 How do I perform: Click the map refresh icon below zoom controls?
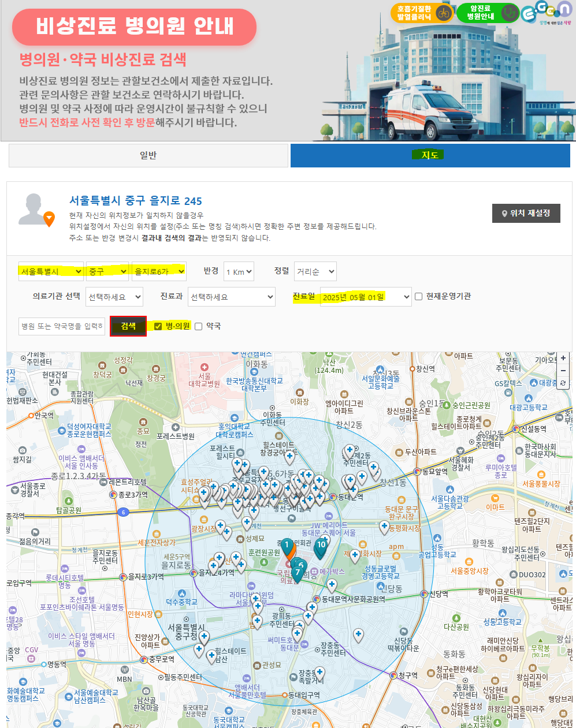coord(563,383)
